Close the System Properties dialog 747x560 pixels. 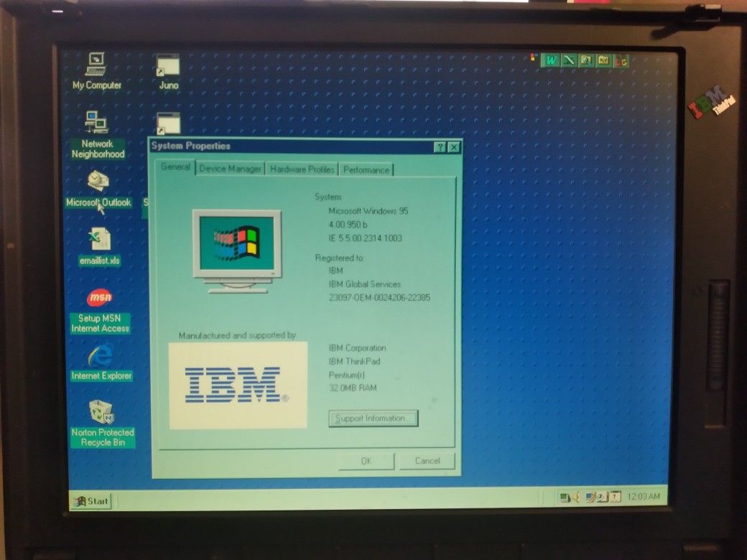click(x=454, y=147)
